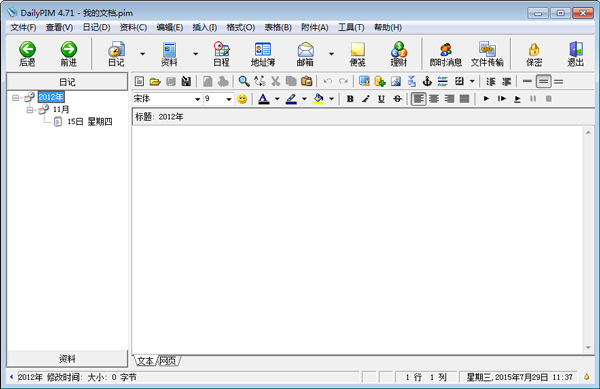Toggle strikethrough formatting

(397, 99)
